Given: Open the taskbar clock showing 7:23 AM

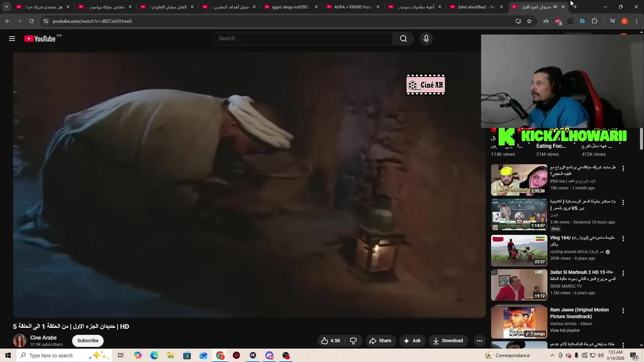Looking at the screenshot, I should 615,355.
